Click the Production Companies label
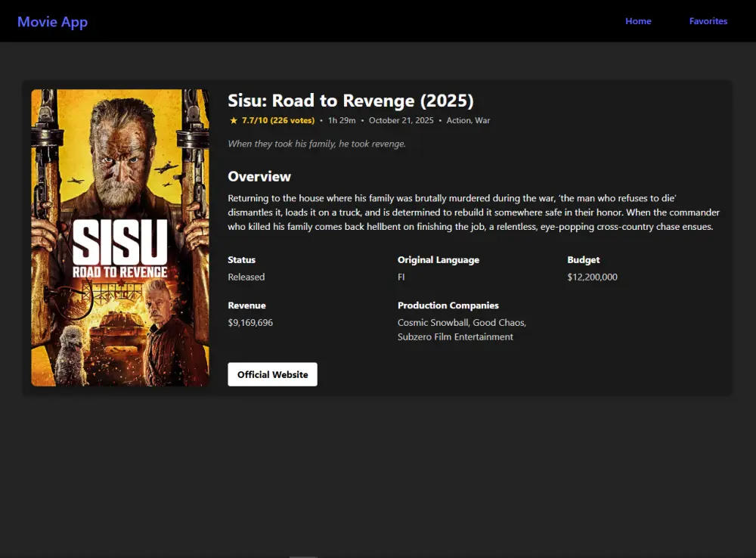Image resolution: width=756 pixels, height=558 pixels. pyautogui.click(x=448, y=305)
